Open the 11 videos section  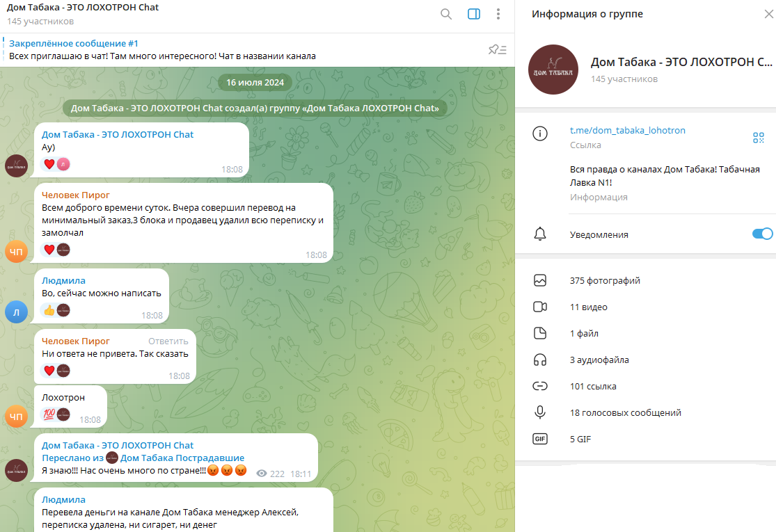tap(588, 307)
